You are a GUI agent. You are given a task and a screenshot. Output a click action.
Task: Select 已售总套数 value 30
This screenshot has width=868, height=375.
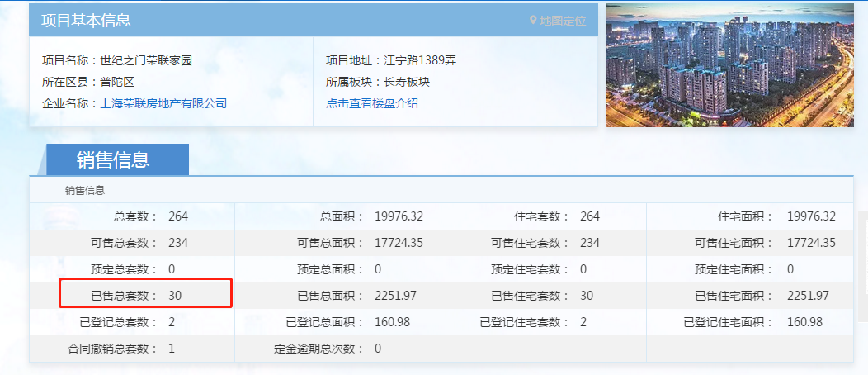pos(175,296)
